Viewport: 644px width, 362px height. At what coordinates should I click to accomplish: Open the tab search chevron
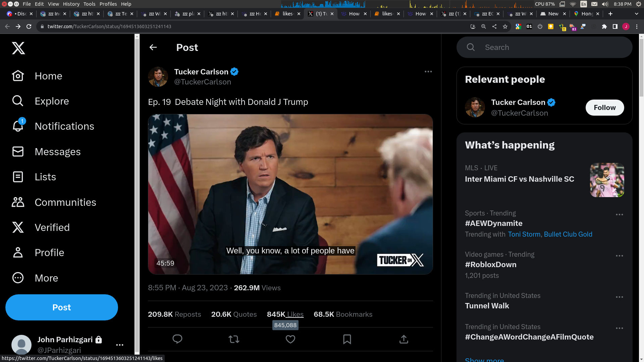[637, 14]
